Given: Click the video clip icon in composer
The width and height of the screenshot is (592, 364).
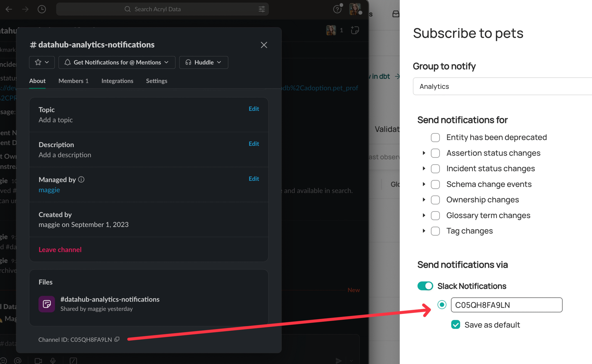Looking at the screenshot, I should 38,361.
